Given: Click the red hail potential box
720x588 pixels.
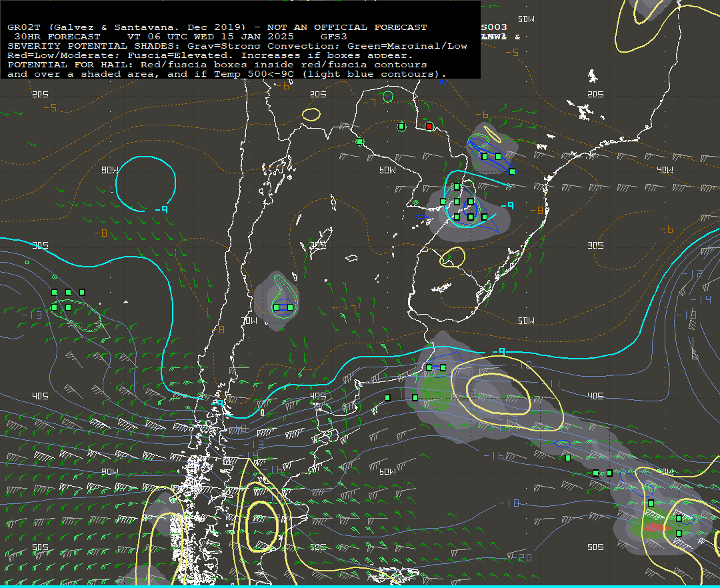Looking at the screenshot, I should pyautogui.click(x=429, y=126).
